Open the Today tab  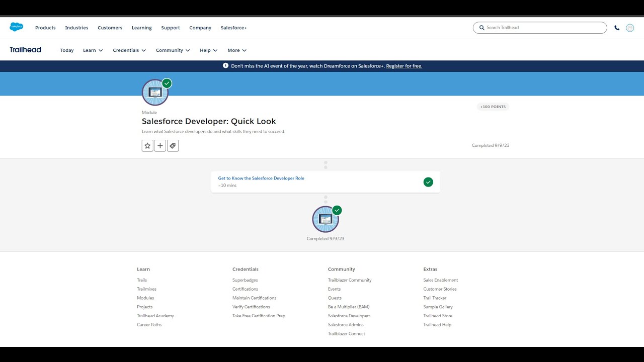coord(67,50)
